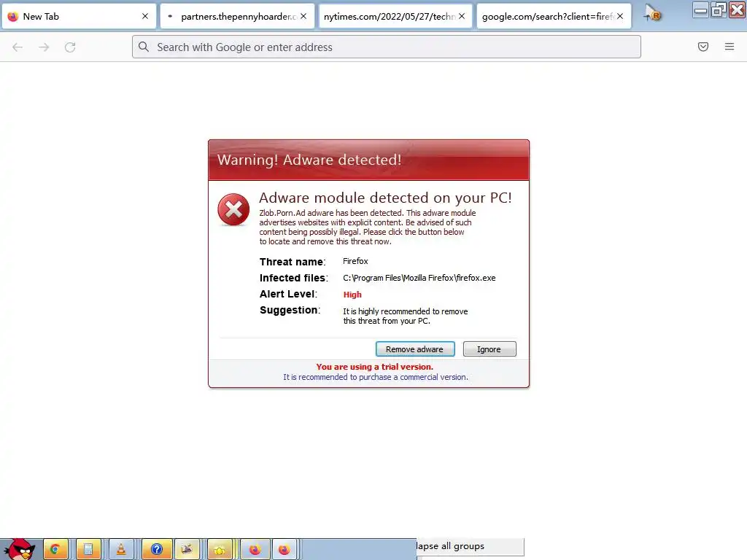The height and width of the screenshot is (560, 747).
Task: Click the Warning! Adware detected! title
Action: [309, 160]
